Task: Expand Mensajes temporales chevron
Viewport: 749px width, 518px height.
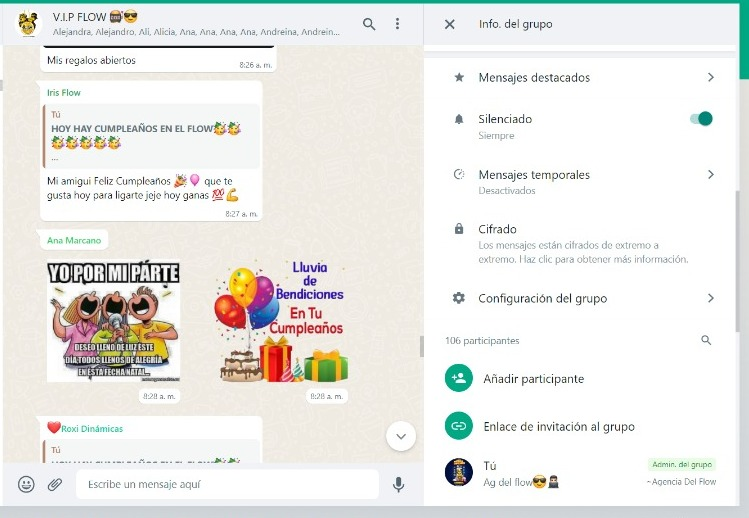Action: pos(711,174)
